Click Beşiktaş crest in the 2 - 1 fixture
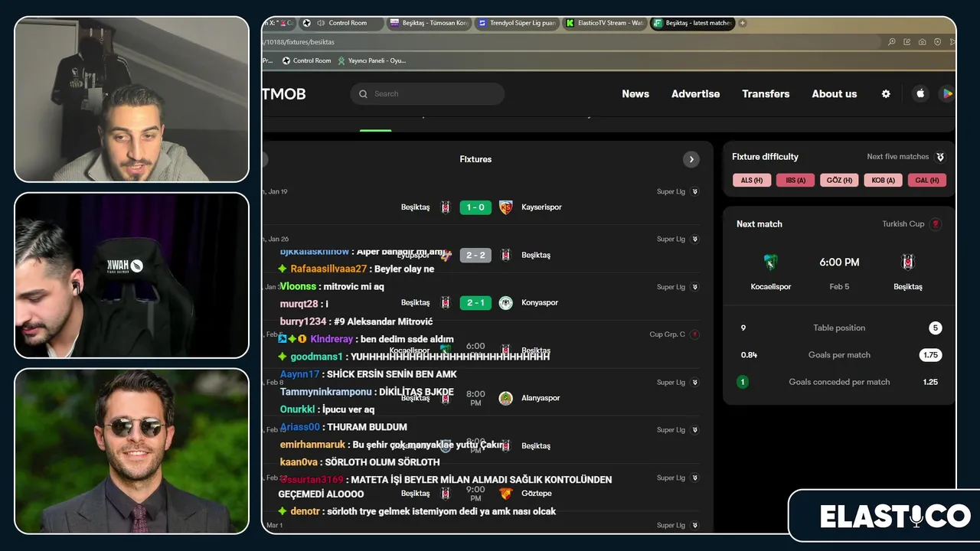Image resolution: width=980 pixels, height=551 pixels. (x=446, y=302)
